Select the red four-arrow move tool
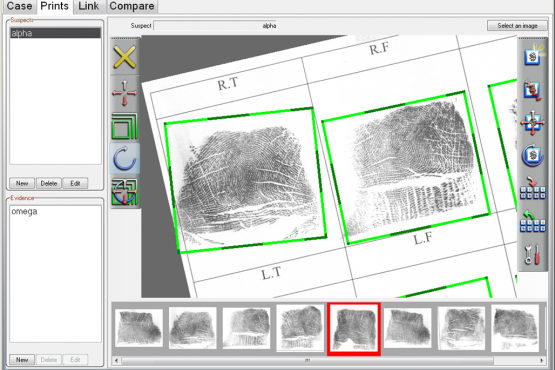This screenshot has height=370, width=555. (125, 93)
